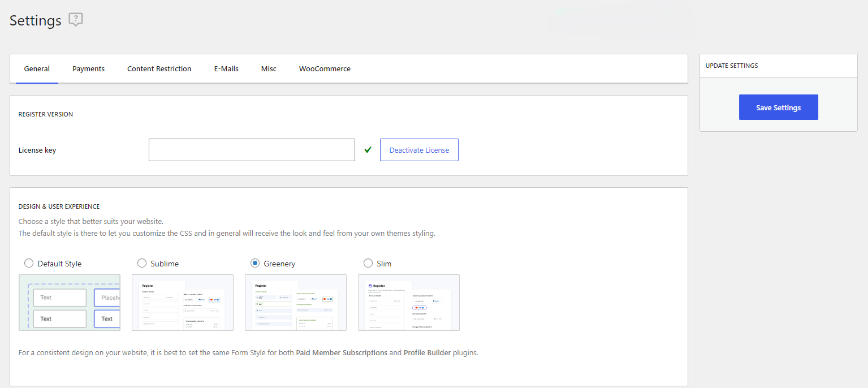
Task: Focus the License key input field
Action: [x=252, y=150]
